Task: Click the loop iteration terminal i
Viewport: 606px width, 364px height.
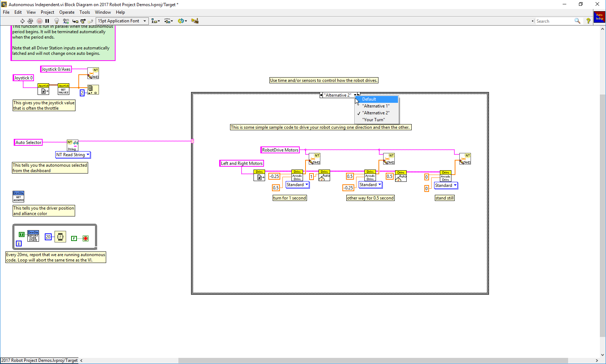Action: (19, 244)
